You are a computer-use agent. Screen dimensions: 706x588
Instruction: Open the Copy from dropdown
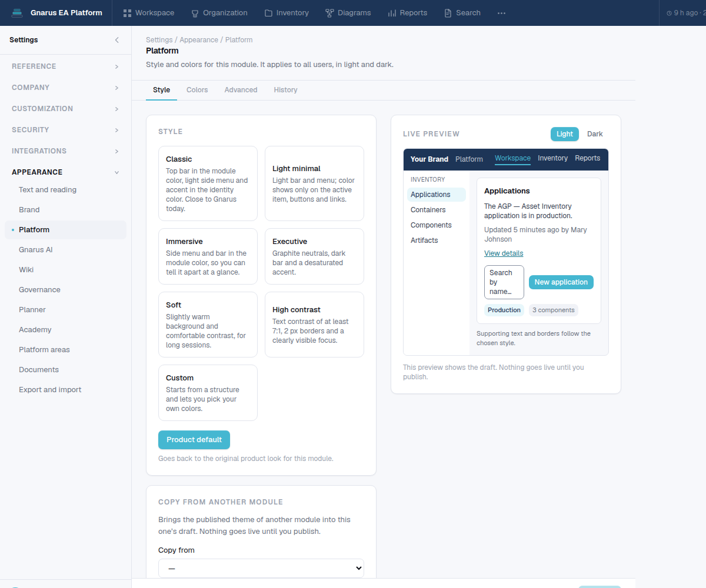point(261,568)
